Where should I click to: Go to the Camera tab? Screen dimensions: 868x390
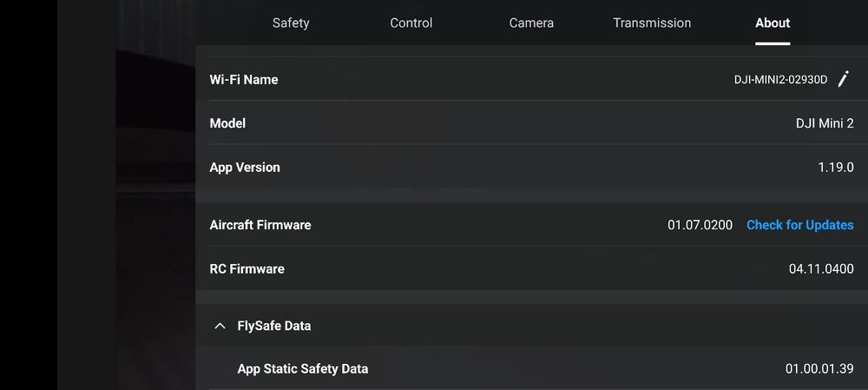click(531, 23)
